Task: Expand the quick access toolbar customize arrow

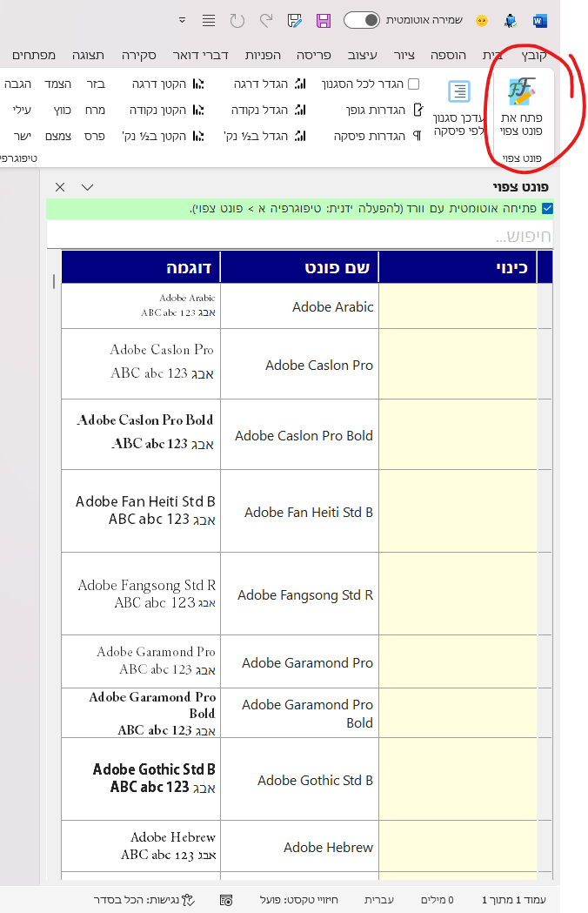Action: pos(182,20)
